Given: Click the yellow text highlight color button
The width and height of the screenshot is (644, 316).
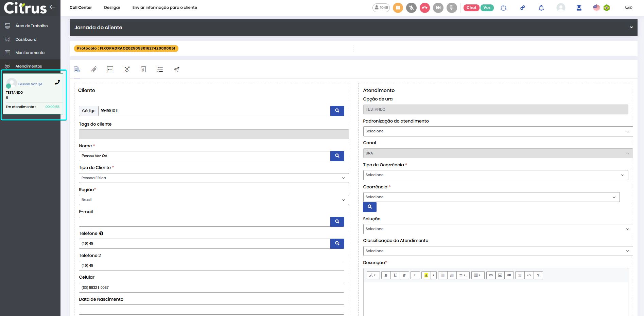Looking at the screenshot, I should click(426, 275).
